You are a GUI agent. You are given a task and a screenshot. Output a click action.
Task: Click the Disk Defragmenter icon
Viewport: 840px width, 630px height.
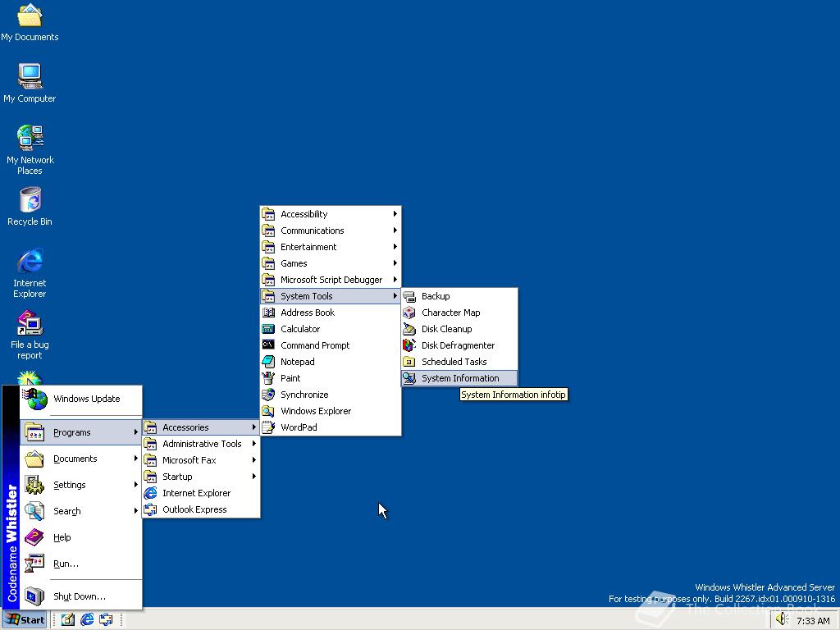coord(409,345)
